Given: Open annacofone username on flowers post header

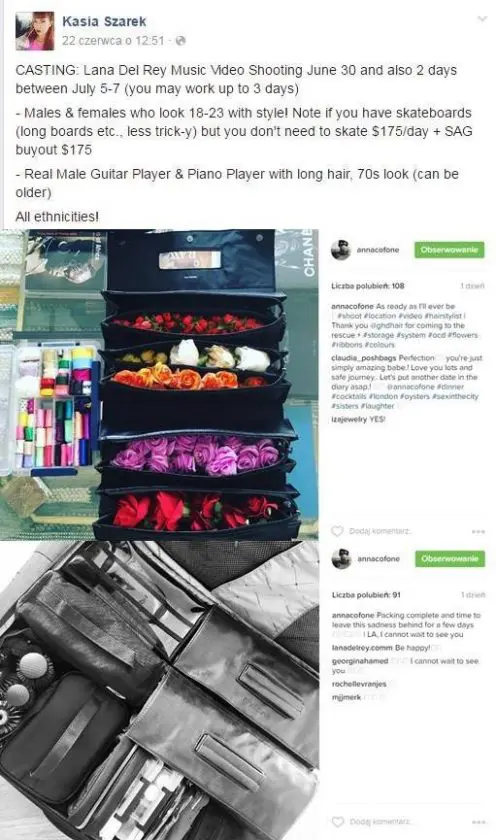Looking at the screenshot, I should pyautogui.click(x=378, y=250).
